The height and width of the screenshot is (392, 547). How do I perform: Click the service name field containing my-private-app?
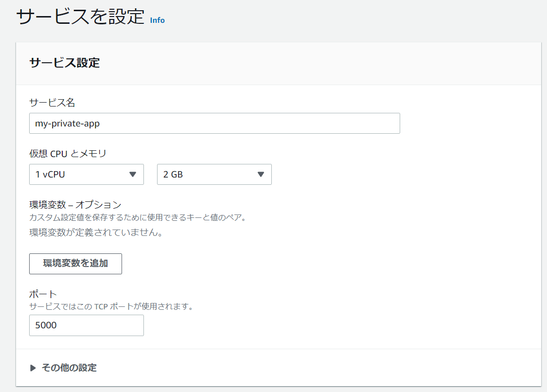click(214, 123)
